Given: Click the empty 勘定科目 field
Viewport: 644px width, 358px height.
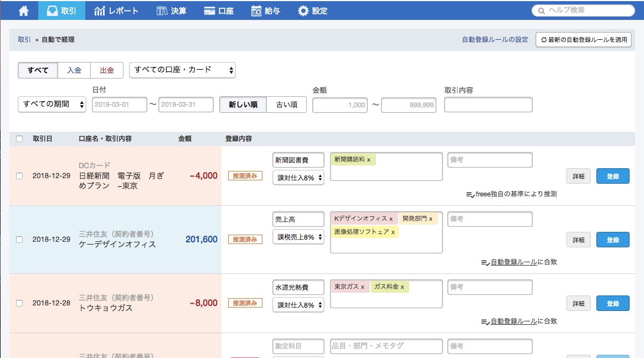Looking at the screenshot, I should tap(298, 346).
